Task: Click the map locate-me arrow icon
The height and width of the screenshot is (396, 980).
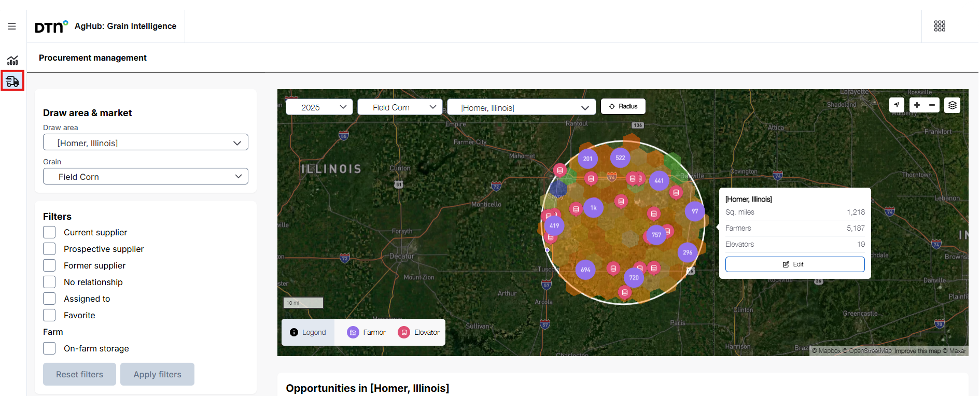Action: (897, 105)
